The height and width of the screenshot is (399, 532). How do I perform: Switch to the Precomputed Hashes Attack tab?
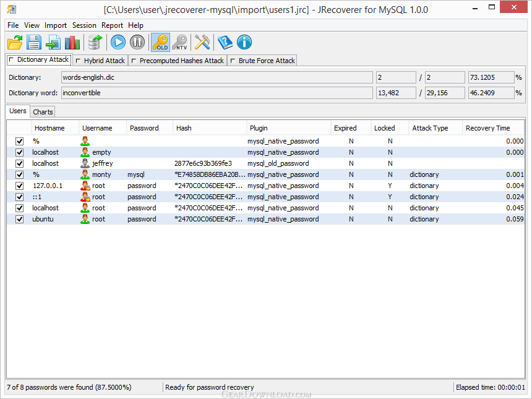point(178,61)
